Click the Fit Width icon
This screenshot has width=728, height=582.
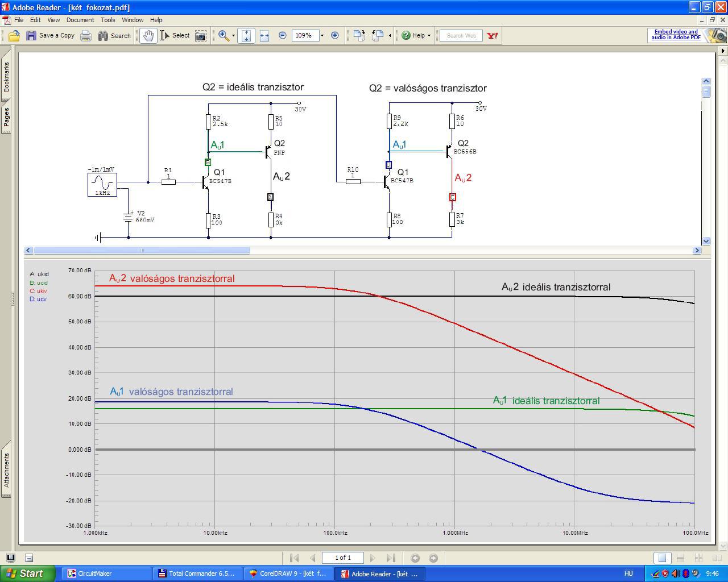point(264,36)
